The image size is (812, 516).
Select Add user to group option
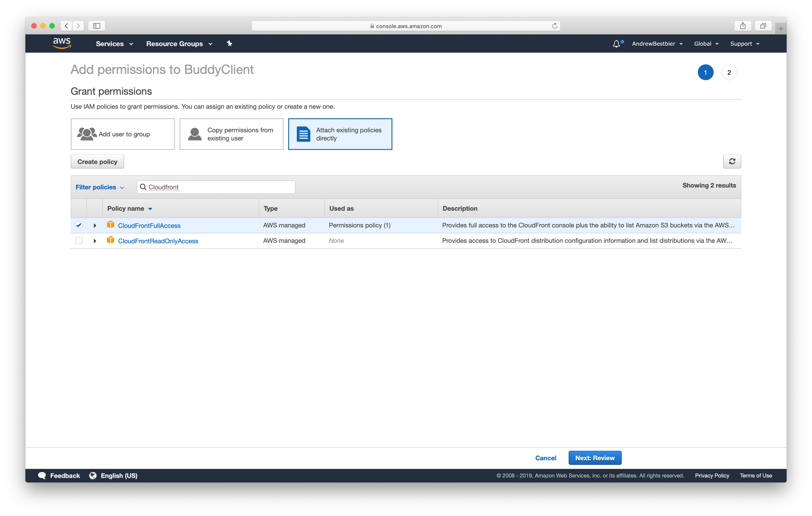coord(123,134)
